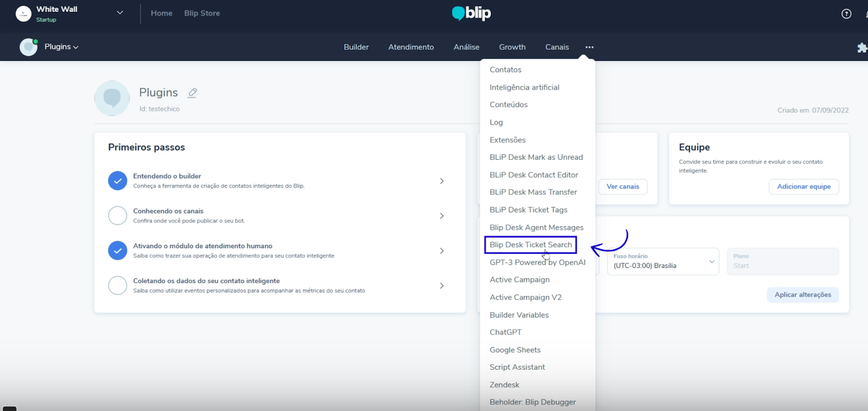Choose BLiP Desk Mark as Unread
Screen dimensions: 868x411
(536, 157)
